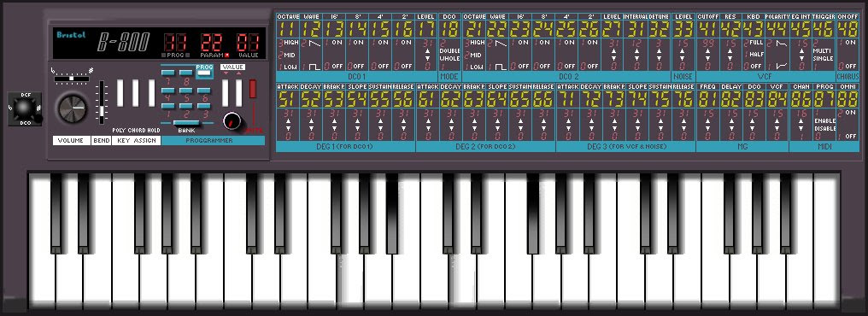
Task: Click the KEY ASSIGN label
Action: pos(137,141)
